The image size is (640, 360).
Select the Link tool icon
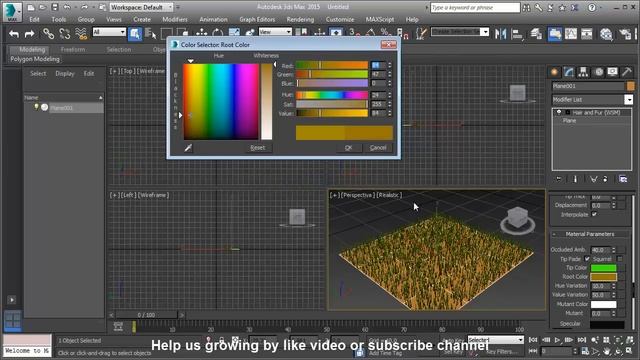(x=48, y=34)
